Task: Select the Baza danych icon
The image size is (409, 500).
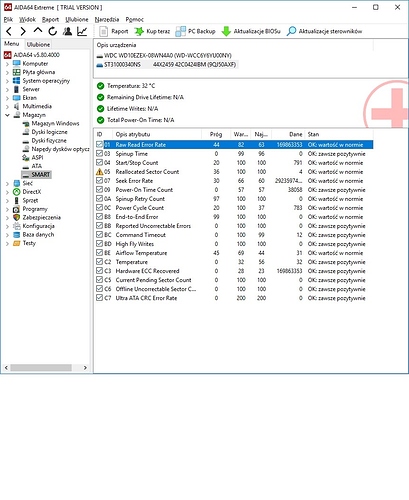Action: point(17,234)
